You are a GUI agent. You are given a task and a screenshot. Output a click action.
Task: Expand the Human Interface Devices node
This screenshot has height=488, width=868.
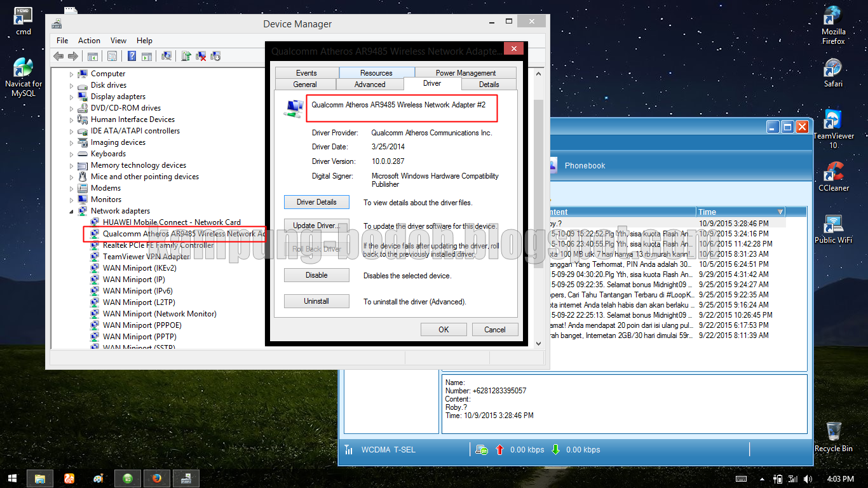[72, 120]
